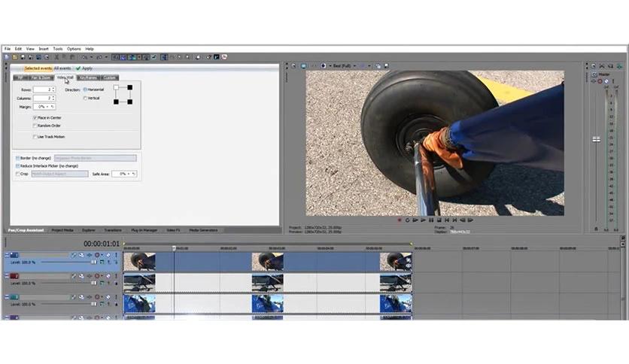
Task: Switch to the Video FX tab
Action: [173, 230]
